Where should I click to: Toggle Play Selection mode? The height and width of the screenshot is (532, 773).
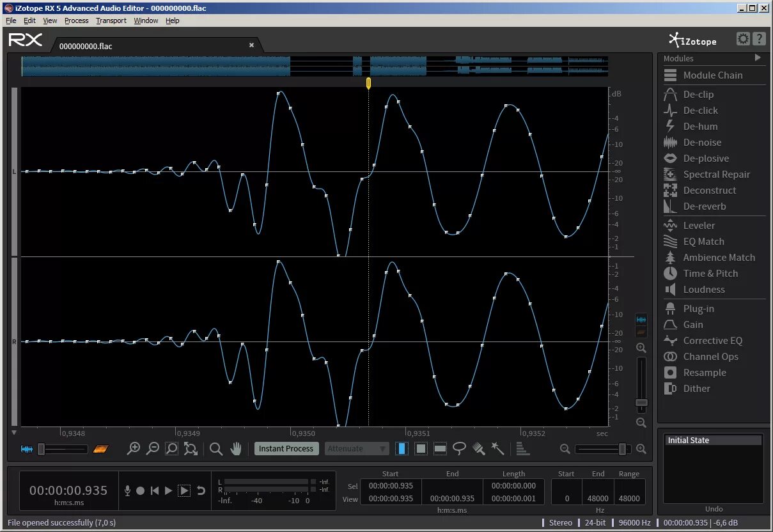coord(184,490)
